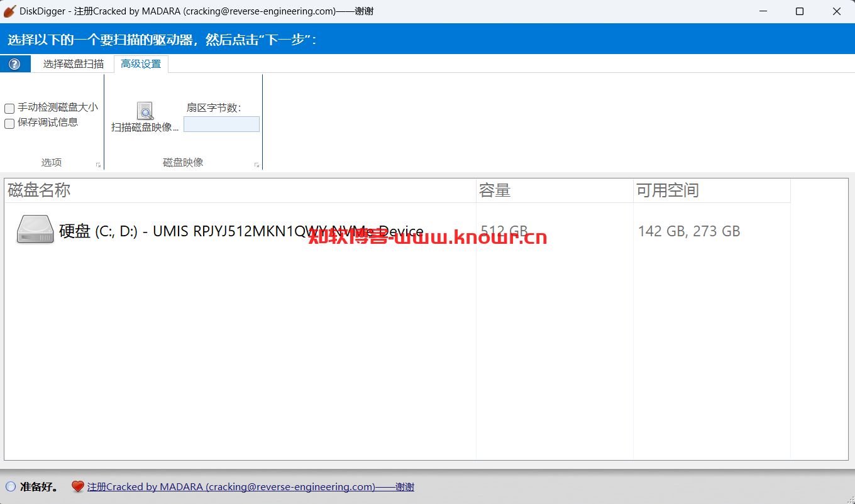Expand the 选项 group launcher arrow

click(x=98, y=165)
